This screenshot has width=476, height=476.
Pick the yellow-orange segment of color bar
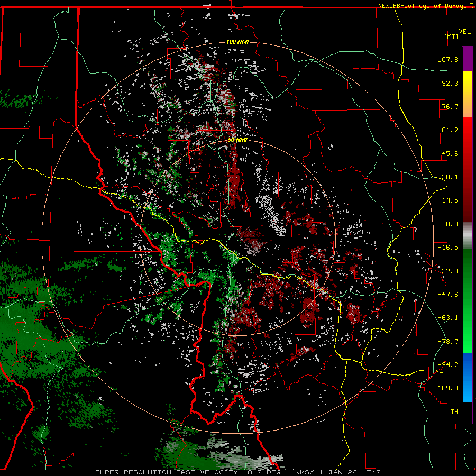point(467,94)
